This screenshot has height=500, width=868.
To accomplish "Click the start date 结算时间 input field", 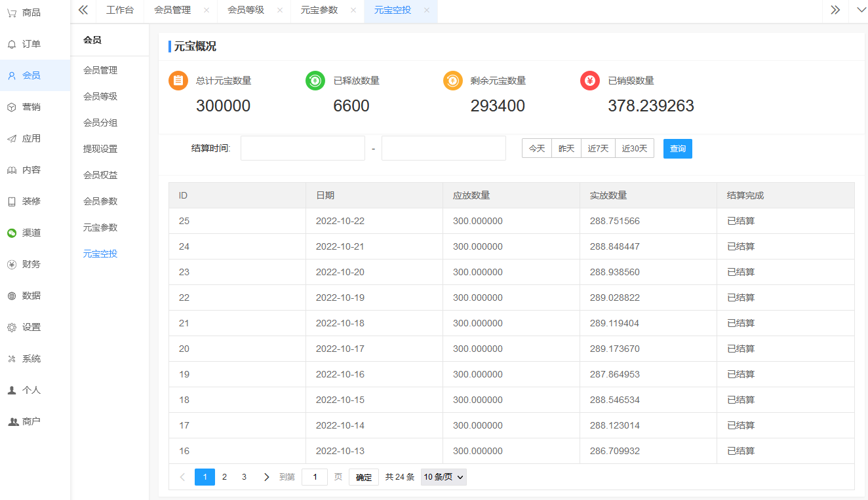I will [x=303, y=149].
